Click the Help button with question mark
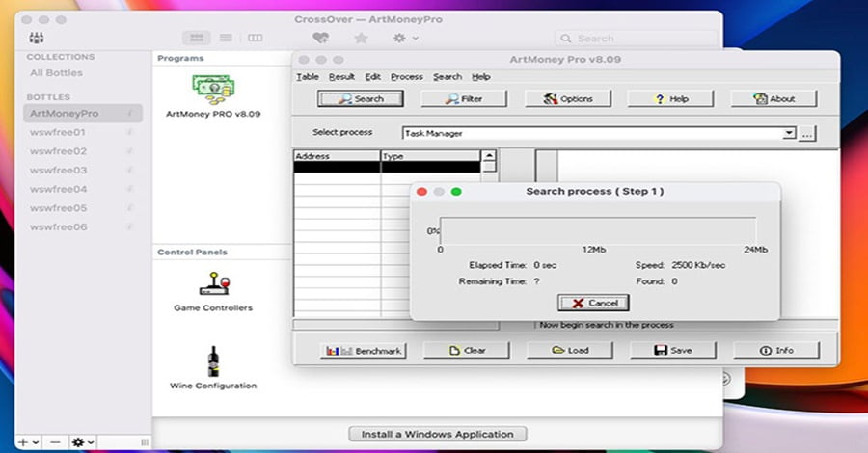Screen dimensions: 868x453 tap(670, 99)
